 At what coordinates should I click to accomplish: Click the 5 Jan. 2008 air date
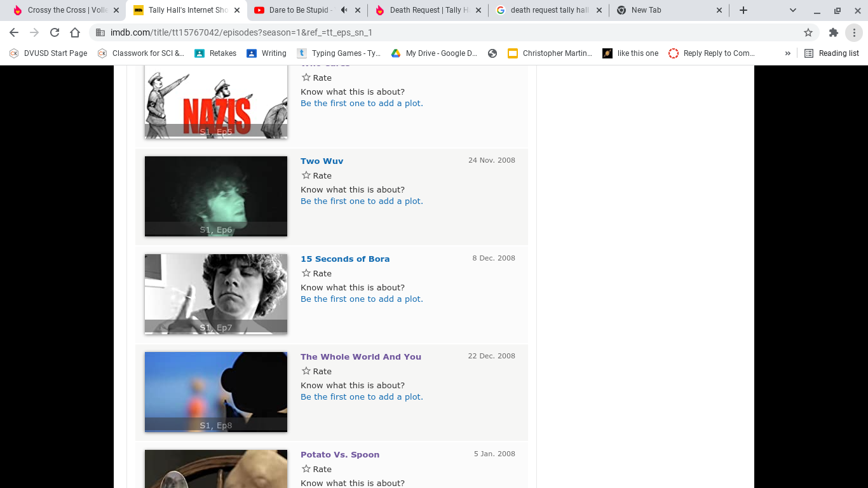point(494,454)
